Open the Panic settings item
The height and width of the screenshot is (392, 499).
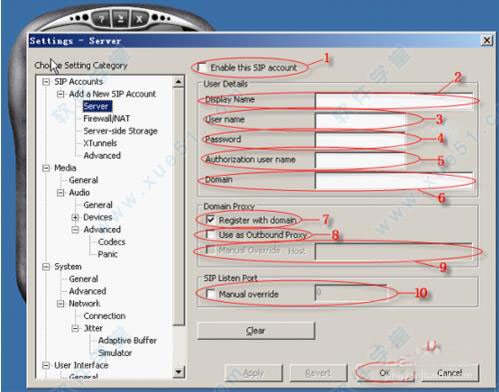click(x=107, y=254)
